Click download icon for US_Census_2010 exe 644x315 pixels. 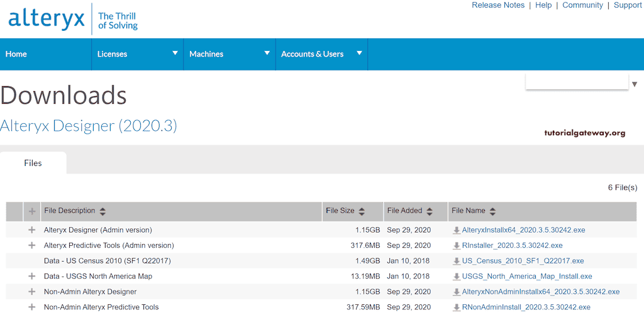(x=457, y=261)
